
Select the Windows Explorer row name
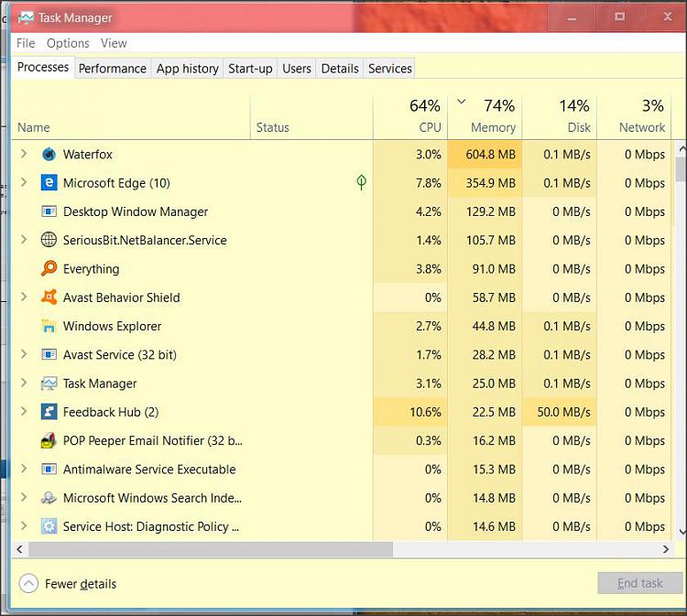[112, 326]
